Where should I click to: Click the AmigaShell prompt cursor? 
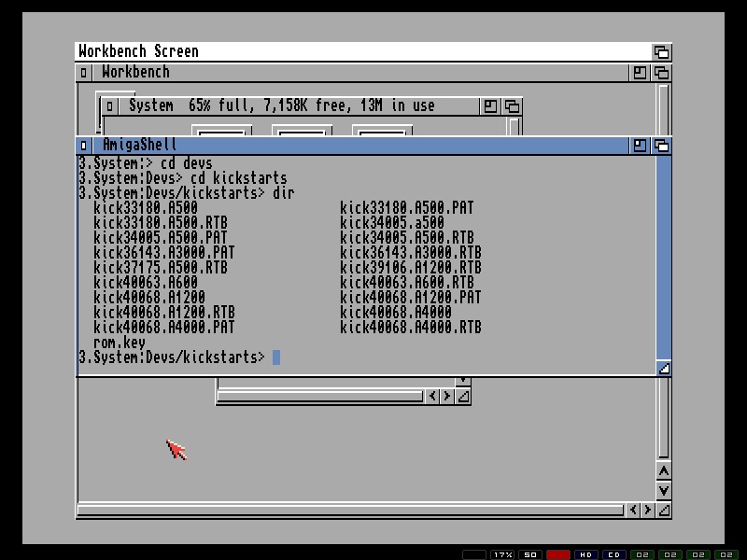[276, 357]
